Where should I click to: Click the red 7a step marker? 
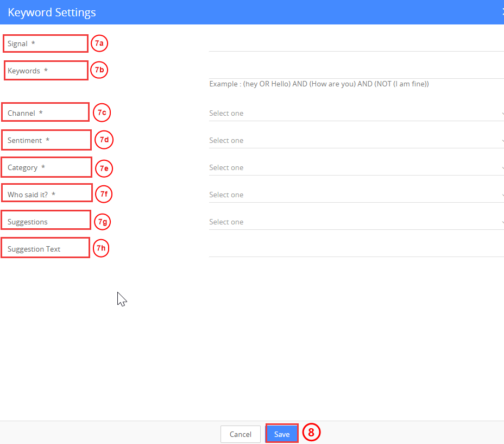(99, 43)
